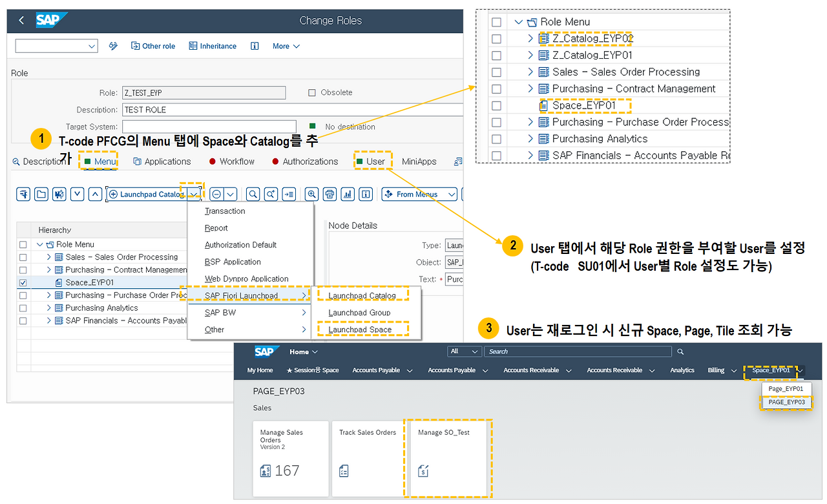This screenshot has width=827, height=504.
Task: Click the move down arrow icon
Action: pyautogui.click(x=78, y=194)
